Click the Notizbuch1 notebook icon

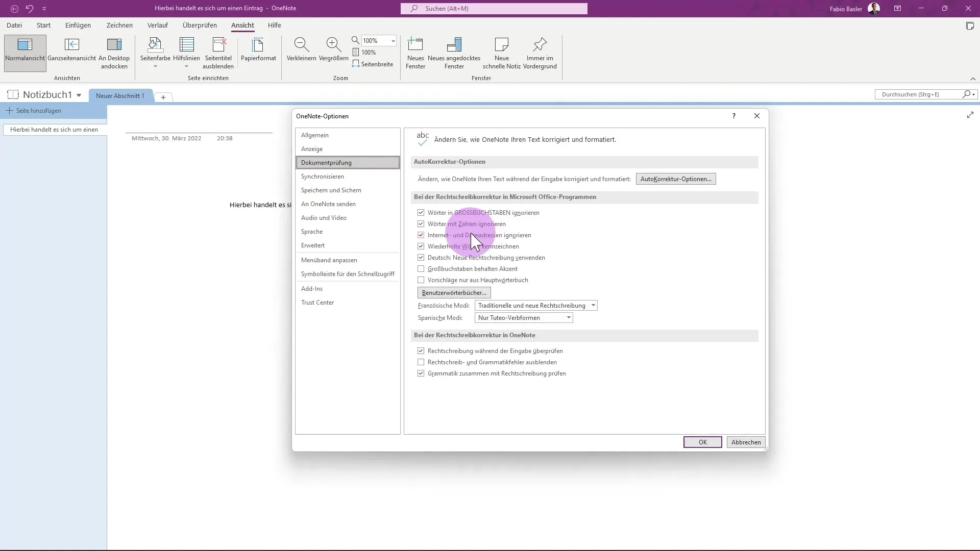click(13, 94)
